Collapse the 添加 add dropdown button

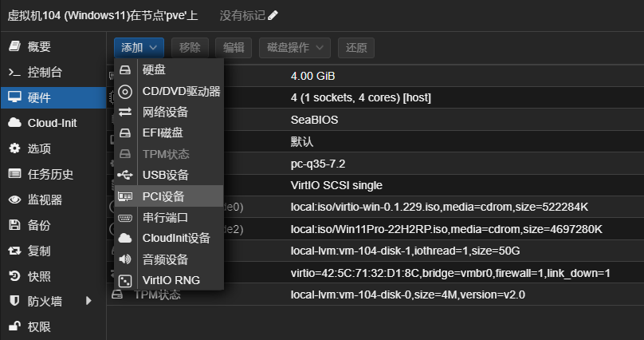click(x=139, y=48)
